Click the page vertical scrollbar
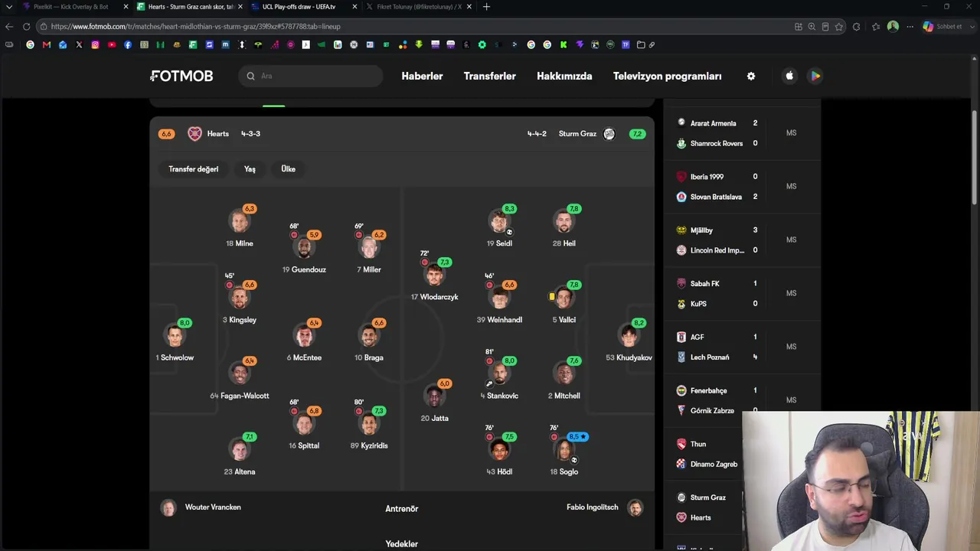Viewport: 980px width, 551px height. 975,158
